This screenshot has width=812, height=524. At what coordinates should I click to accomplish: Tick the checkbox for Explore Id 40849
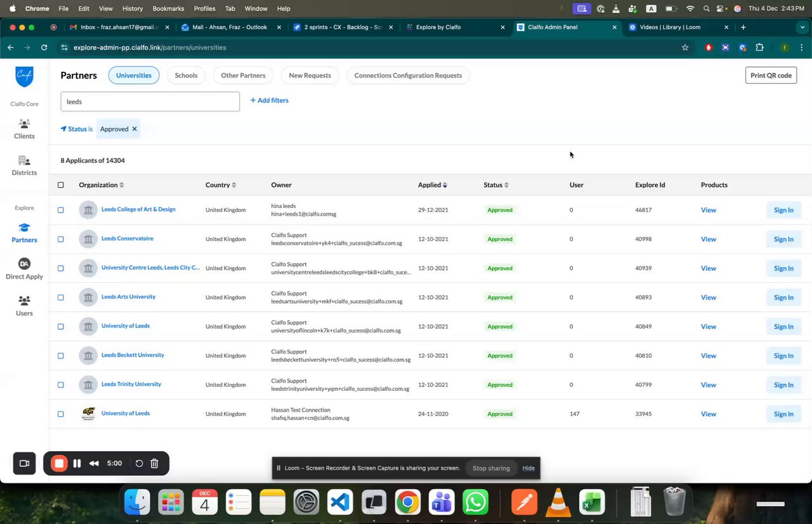[61, 327]
